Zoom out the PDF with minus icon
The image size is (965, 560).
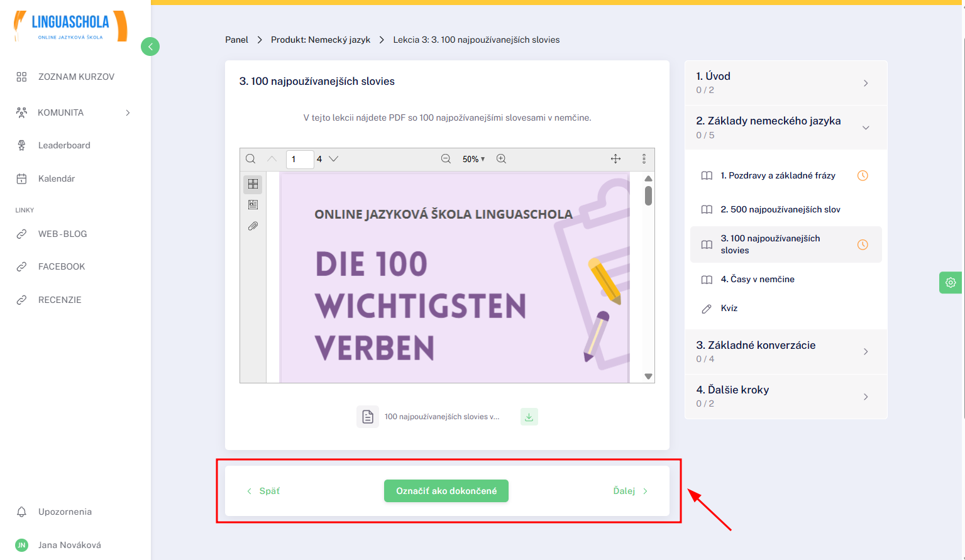pyautogui.click(x=446, y=159)
